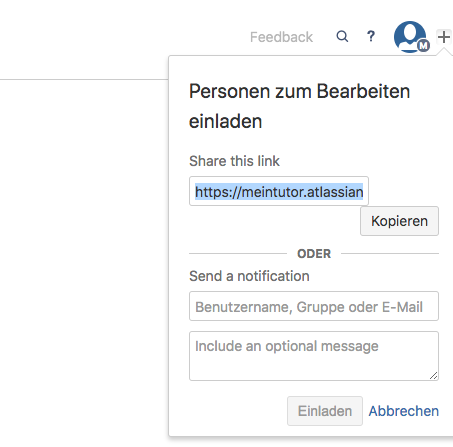Focus the share link URL field
This screenshot has height=447, width=453.
pos(279,191)
